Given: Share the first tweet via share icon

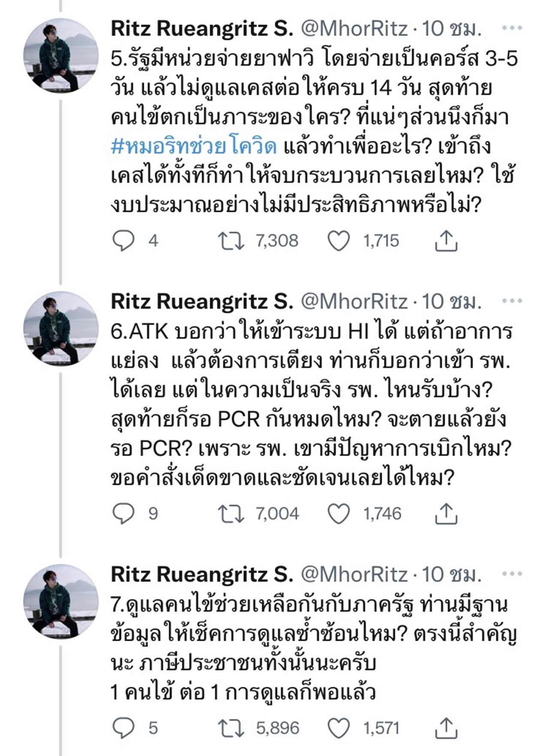Looking at the screenshot, I should pos(446,241).
